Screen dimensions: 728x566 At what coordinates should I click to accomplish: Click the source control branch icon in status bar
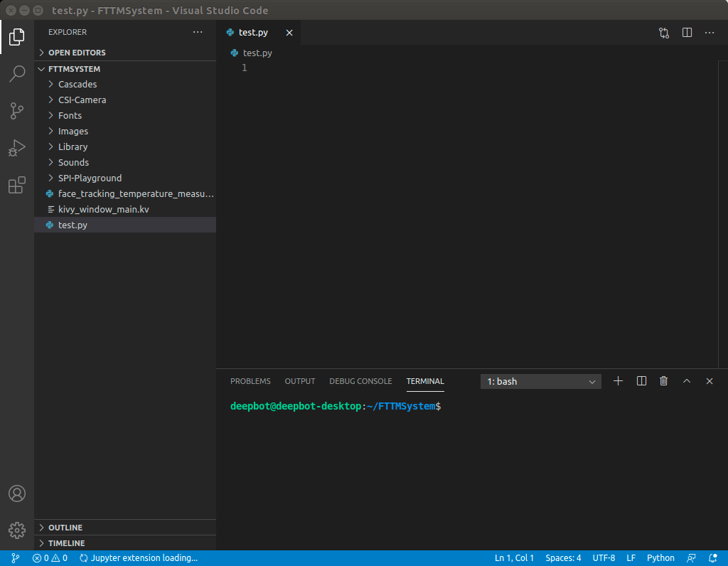pyautogui.click(x=15, y=558)
